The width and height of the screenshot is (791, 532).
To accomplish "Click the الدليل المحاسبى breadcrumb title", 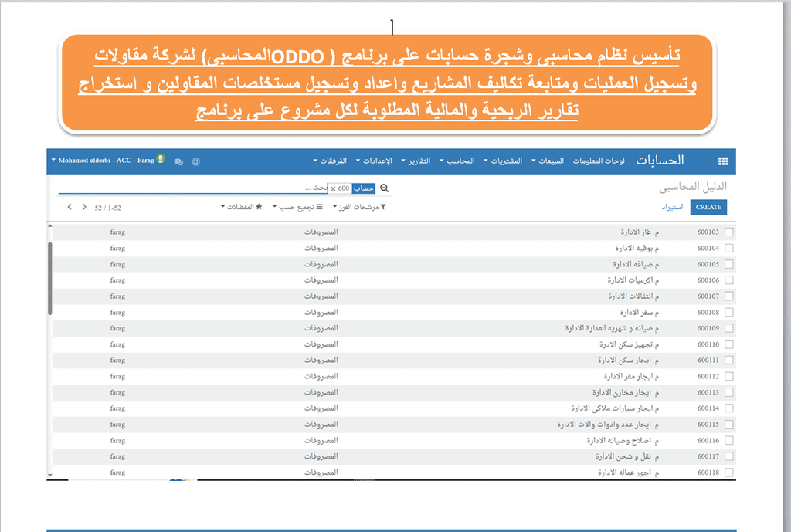I will coord(693,187).
